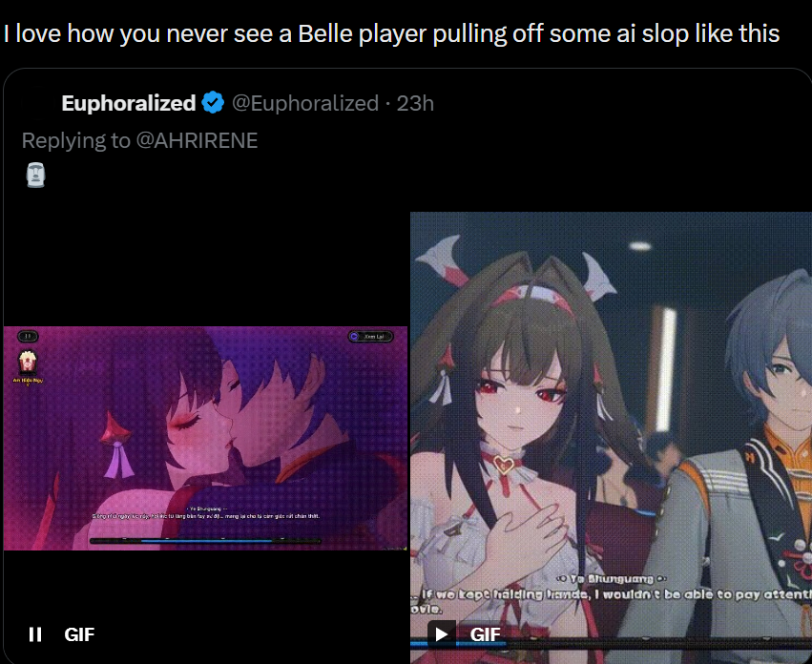The width and height of the screenshot is (812, 664).
Task: Click the blue verified badge
Action: point(213,102)
